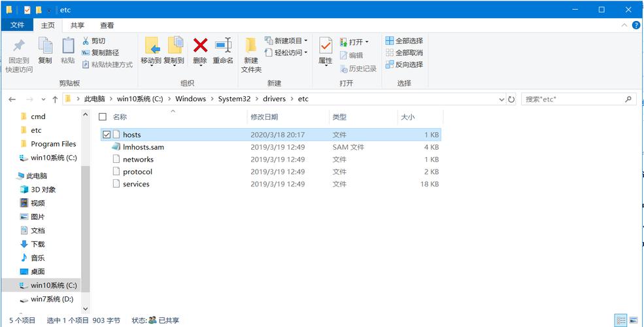This screenshot has height=327, width=644.
Task: Click Rename (重命名) icon
Action: tap(224, 45)
